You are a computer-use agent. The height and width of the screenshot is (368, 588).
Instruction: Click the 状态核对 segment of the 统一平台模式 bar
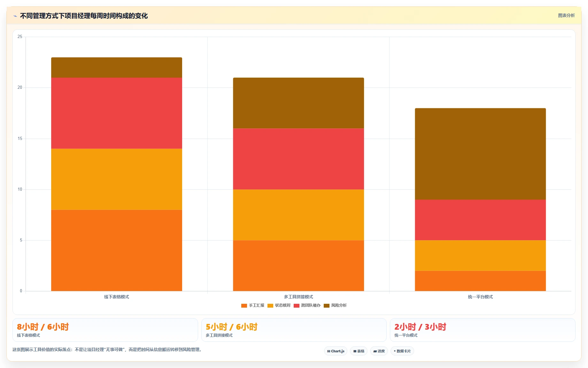click(480, 256)
